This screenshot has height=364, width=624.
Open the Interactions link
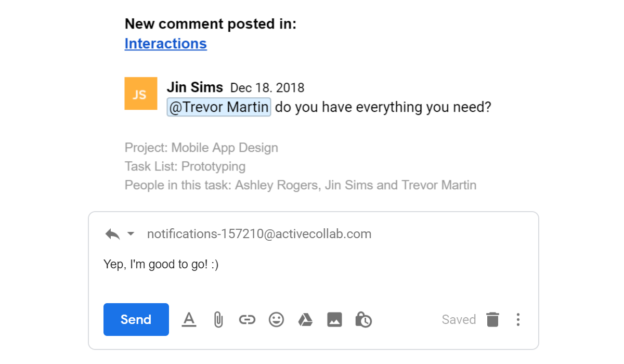166,44
